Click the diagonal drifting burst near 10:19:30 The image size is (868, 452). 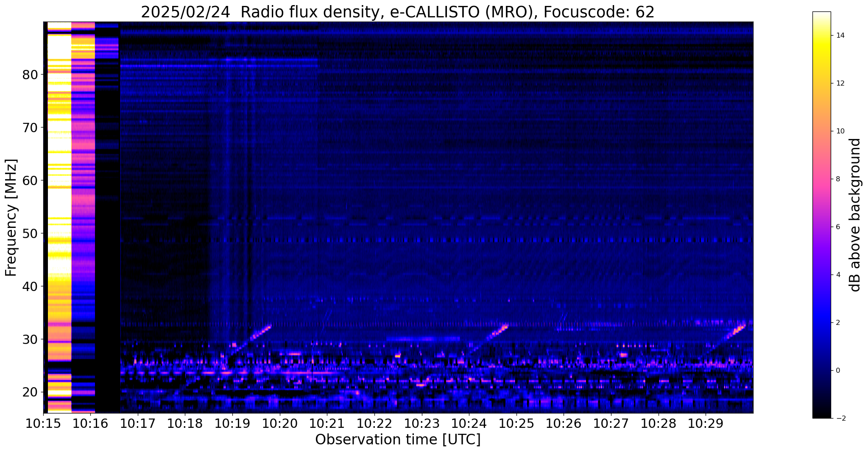(x=251, y=339)
